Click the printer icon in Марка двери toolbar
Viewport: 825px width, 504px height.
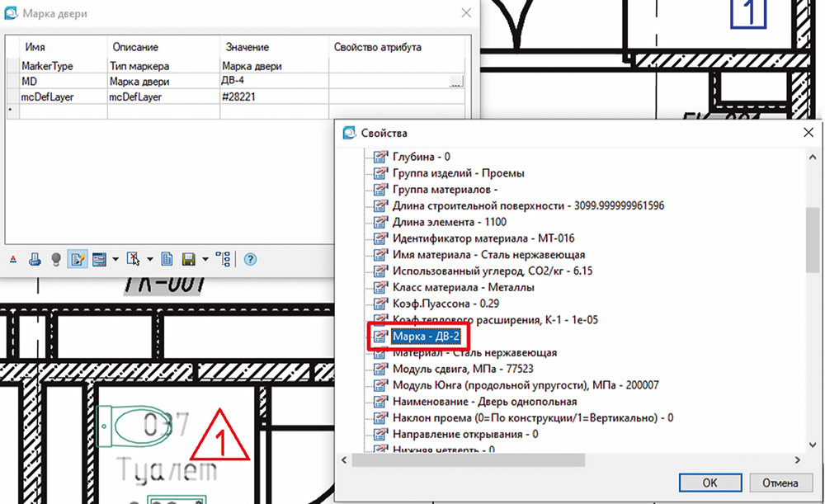pyautogui.click(x=35, y=259)
